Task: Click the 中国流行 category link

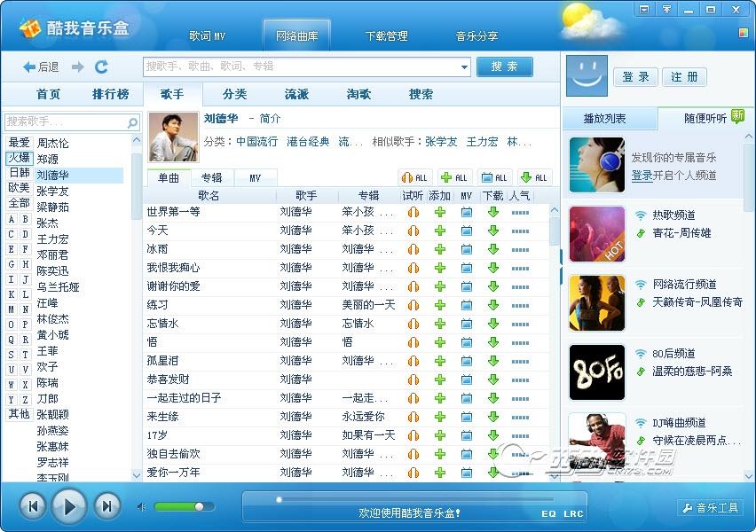Action: (x=257, y=142)
